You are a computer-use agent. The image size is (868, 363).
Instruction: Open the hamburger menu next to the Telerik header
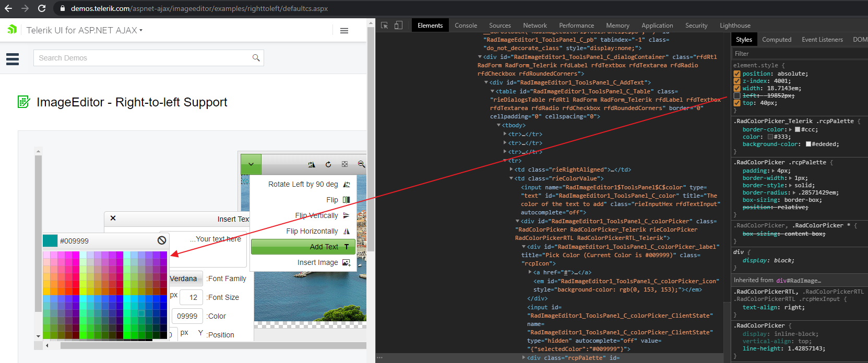[x=344, y=31]
